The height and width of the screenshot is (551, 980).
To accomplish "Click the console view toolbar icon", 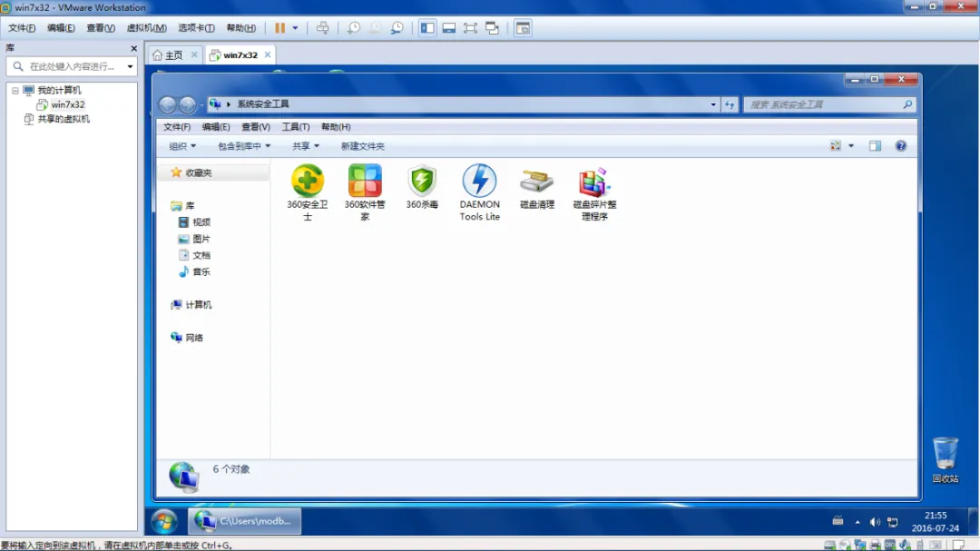I will (524, 27).
